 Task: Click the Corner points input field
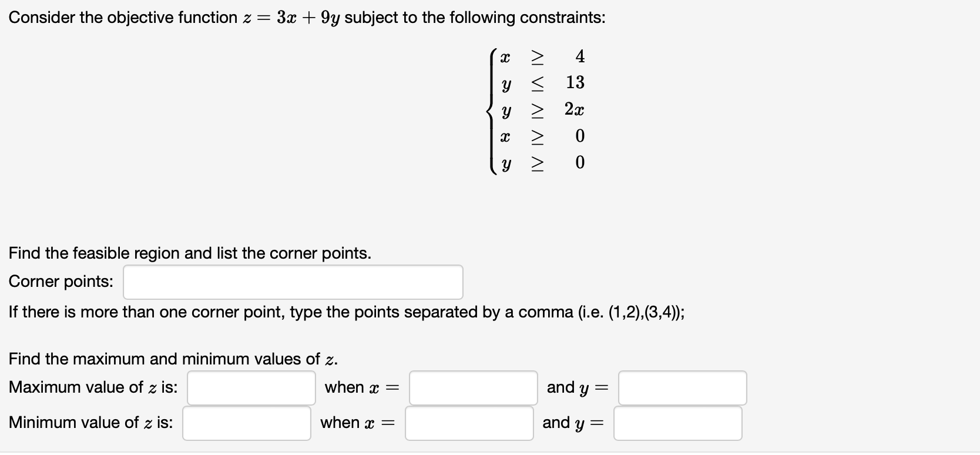292,282
